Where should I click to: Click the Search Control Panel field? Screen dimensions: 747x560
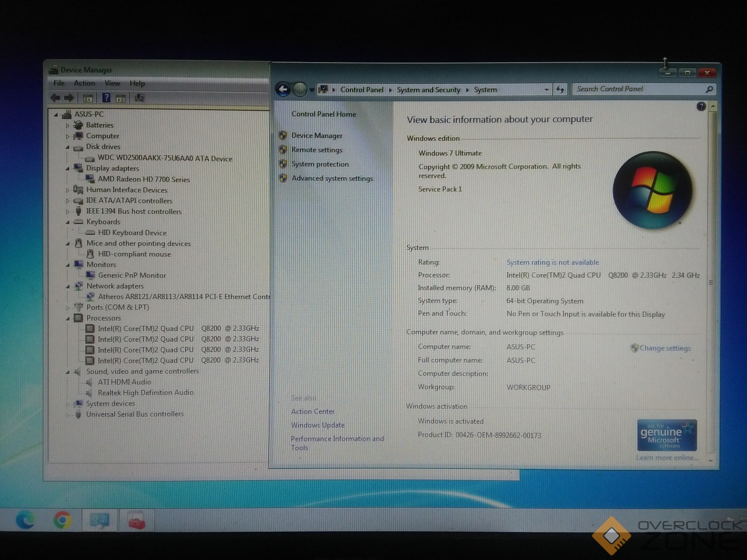pos(644,89)
